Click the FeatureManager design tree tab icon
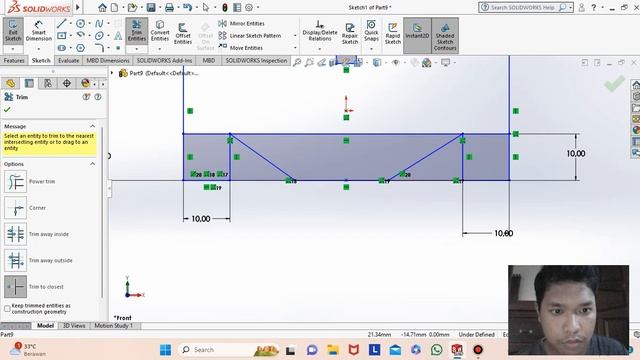The image size is (640, 360). (x=11, y=83)
